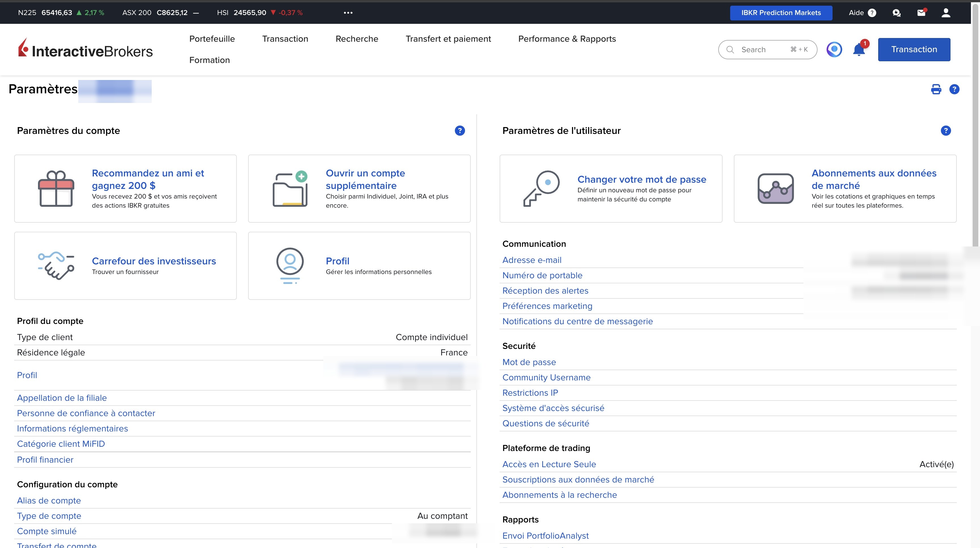Open Envoi PortfolioAnalyst link
The width and height of the screenshot is (980, 548).
545,536
